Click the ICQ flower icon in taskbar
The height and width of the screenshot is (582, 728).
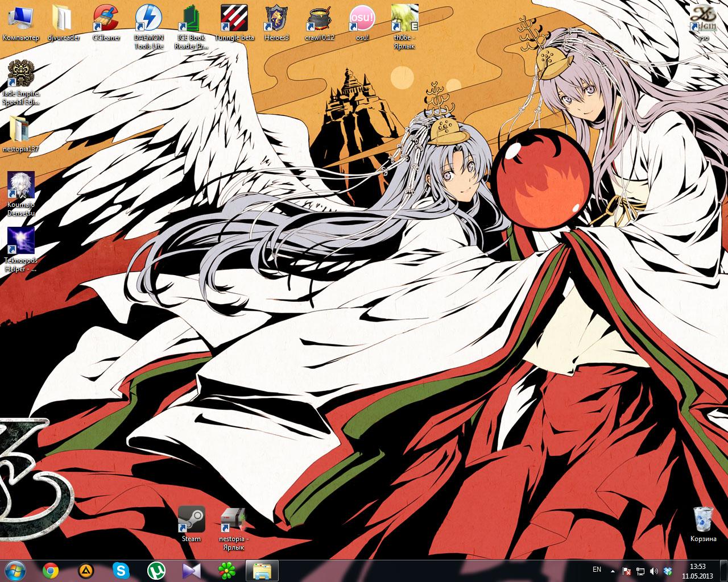pos(226,570)
